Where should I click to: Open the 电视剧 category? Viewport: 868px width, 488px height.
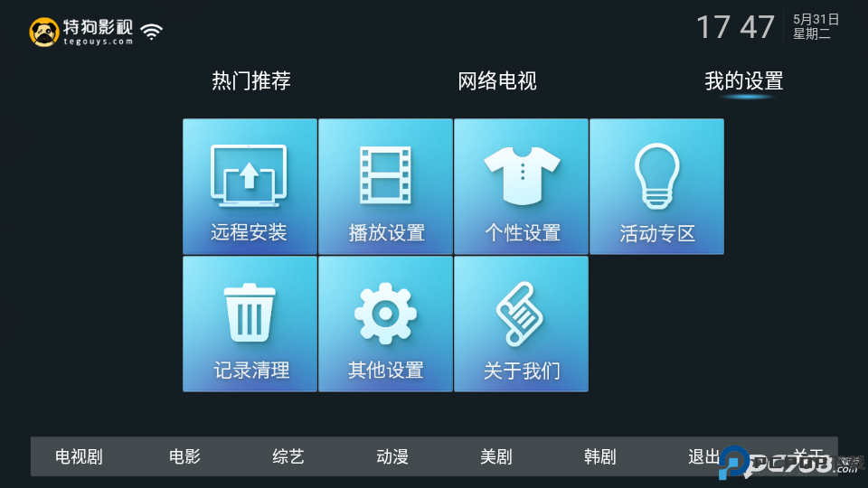[79, 456]
